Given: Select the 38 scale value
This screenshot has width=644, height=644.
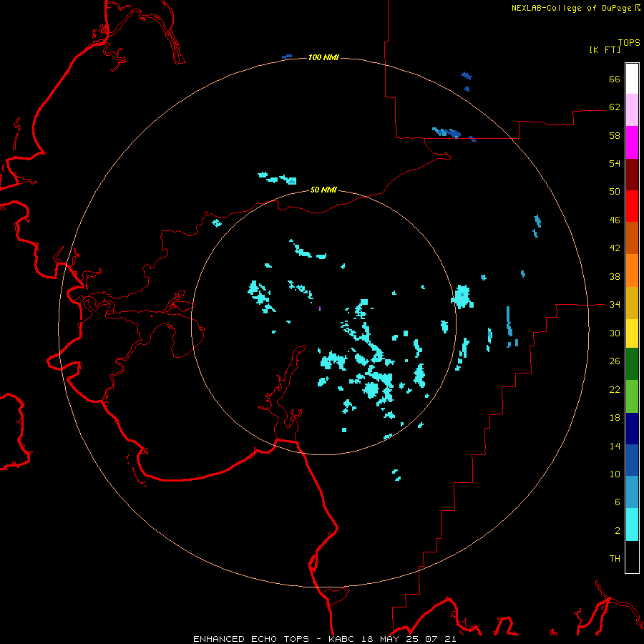Looking at the screenshot, I should [615, 276].
